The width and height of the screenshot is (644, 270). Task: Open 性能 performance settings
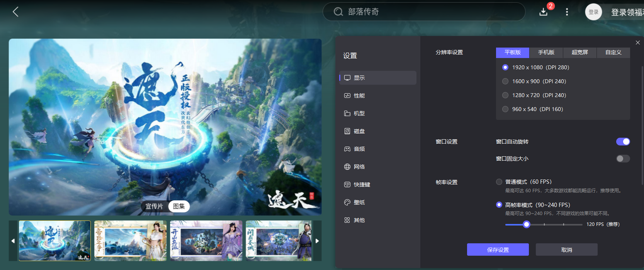point(378,96)
